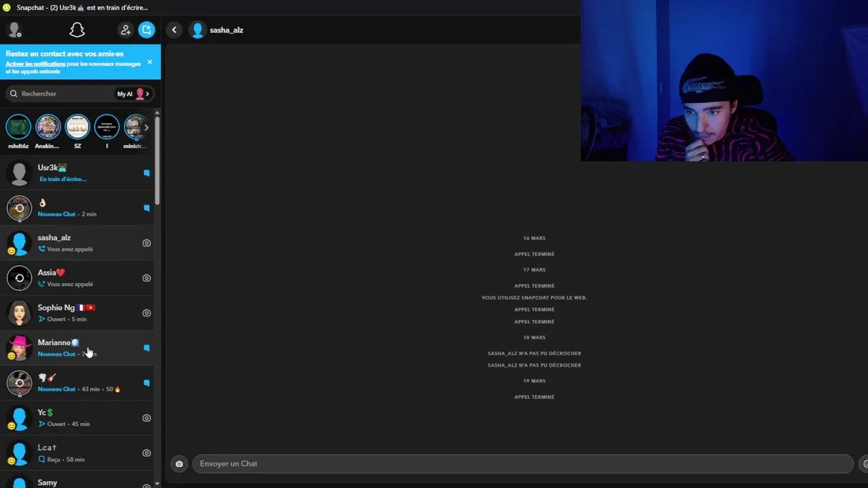Click the 'Envoyer un Chat' message field
This screenshot has width=868, height=488.
[522, 464]
